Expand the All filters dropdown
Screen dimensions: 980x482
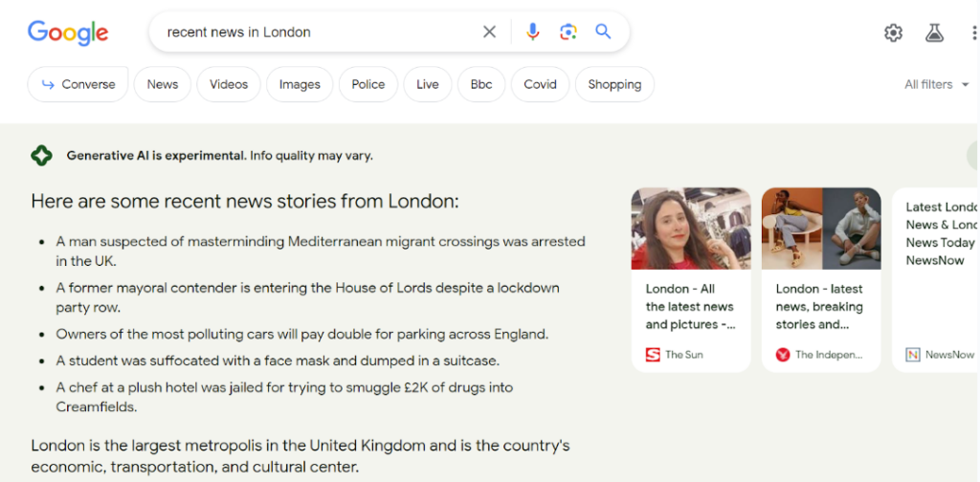(x=936, y=84)
